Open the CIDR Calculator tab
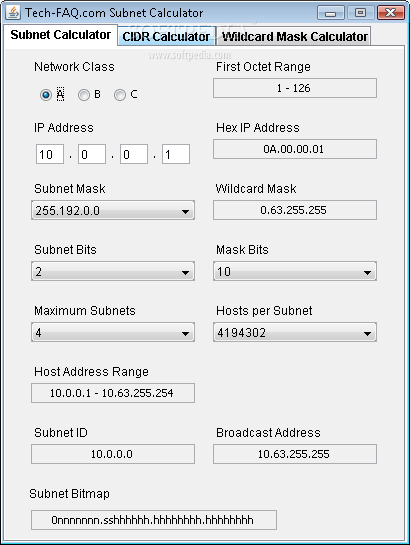The width and height of the screenshot is (410, 545). 166,36
